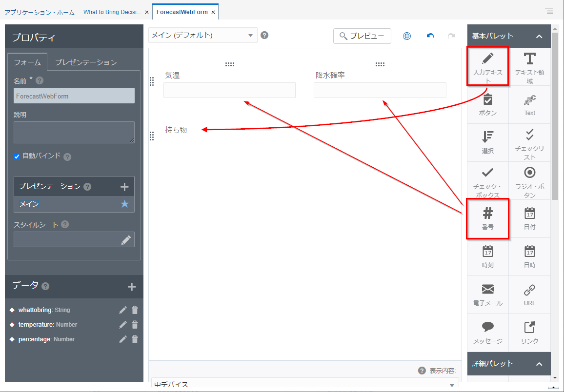The image size is (564, 392).
Task: Switch to What to Bring Decision tab
Action: tap(112, 12)
